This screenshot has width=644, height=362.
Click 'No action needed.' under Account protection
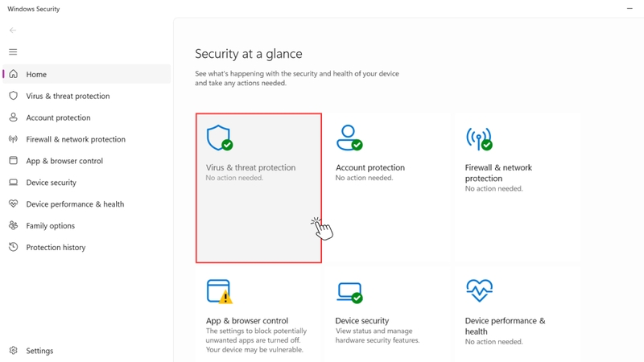[x=364, y=178]
